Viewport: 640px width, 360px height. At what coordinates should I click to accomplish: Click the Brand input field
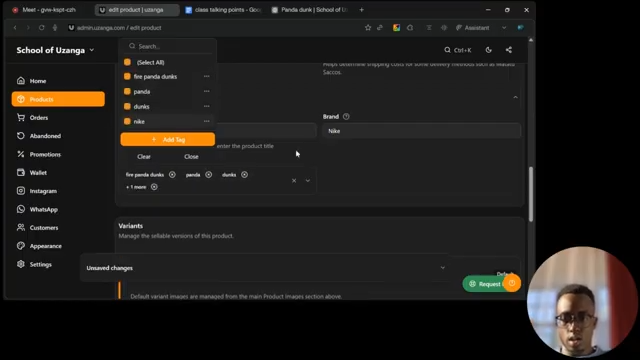coord(422,131)
